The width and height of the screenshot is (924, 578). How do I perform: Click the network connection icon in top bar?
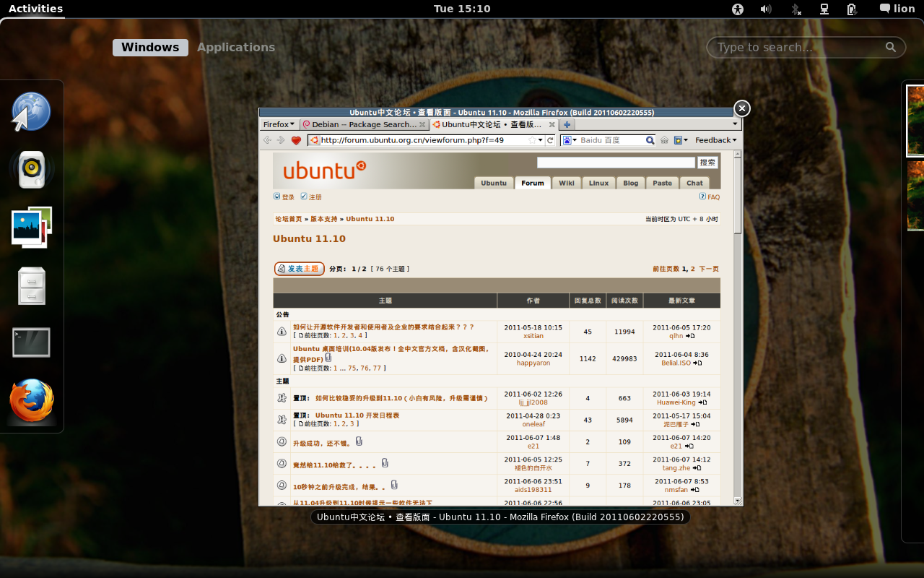coord(824,9)
